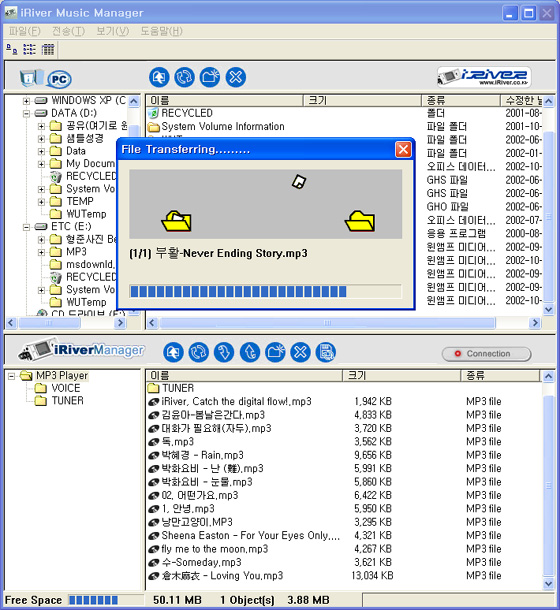
Task: Click the file transfer progress bar
Action: tap(265, 291)
